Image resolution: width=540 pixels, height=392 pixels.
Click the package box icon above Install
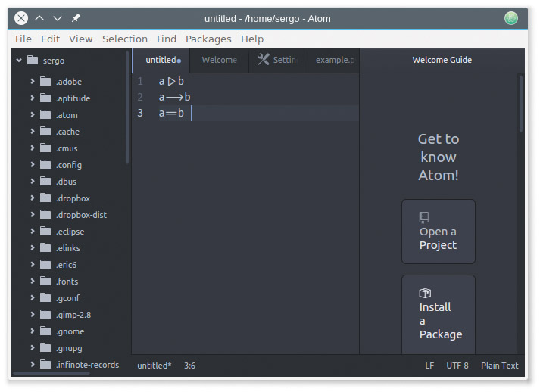point(425,293)
